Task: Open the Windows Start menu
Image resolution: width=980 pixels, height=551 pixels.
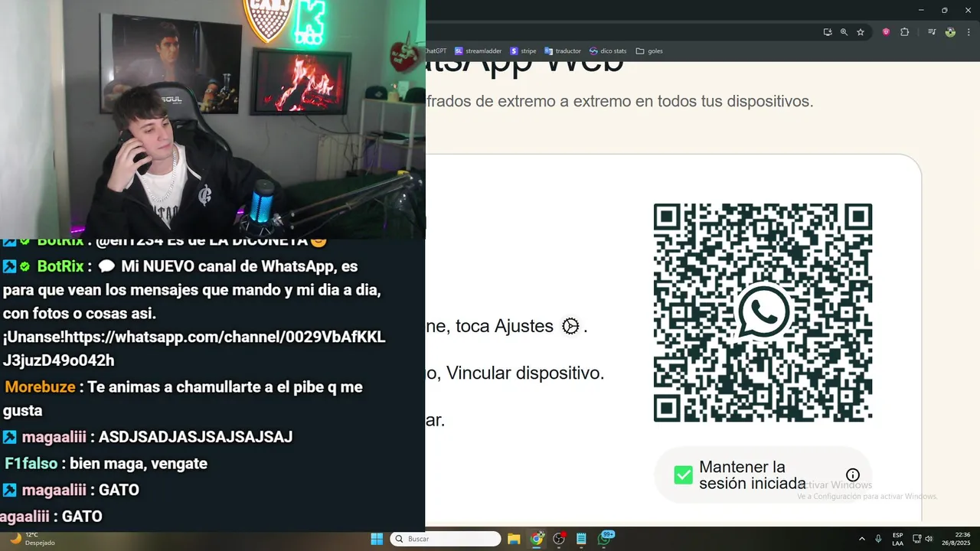Action: point(377,539)
